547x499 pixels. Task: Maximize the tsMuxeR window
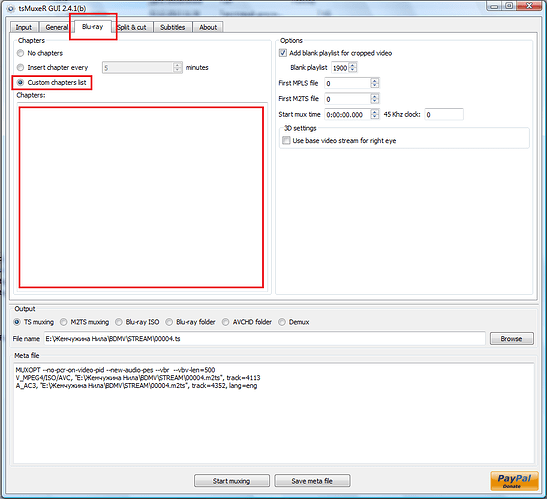tap(509, 6)
